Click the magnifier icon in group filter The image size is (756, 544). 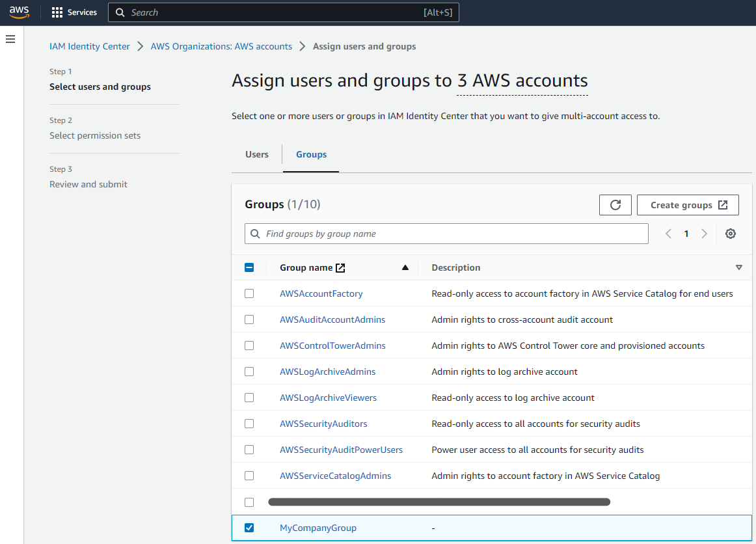[256, 234]
